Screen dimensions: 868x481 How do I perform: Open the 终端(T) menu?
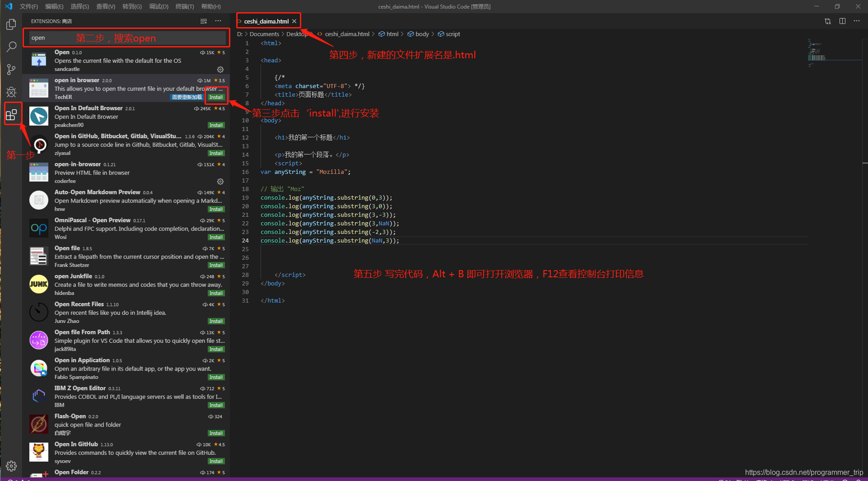pyautogui.click(x=185, y=6)
